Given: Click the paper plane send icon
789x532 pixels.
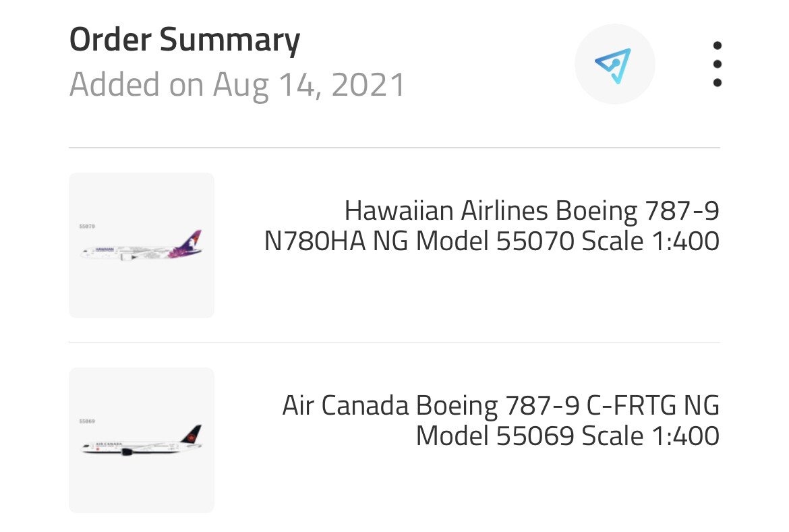Looking at the screenshot, I should coord(613,65).
